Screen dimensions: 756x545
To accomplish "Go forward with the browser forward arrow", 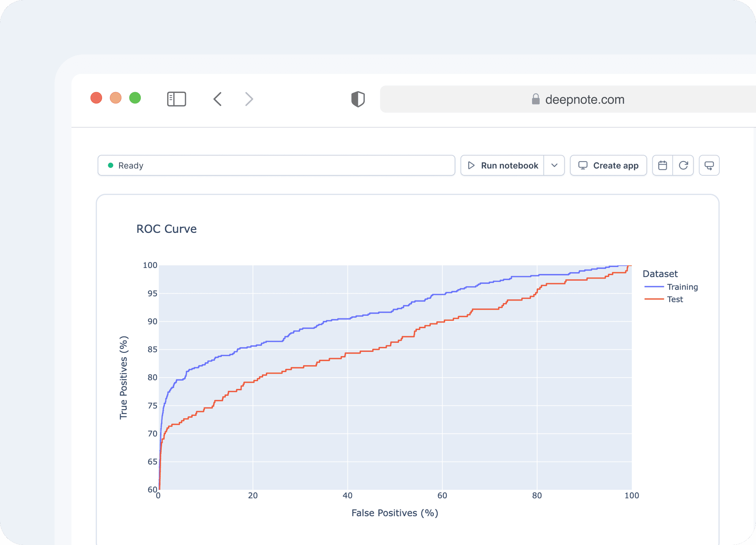I will pyautogui.click(x=249, y=99).
